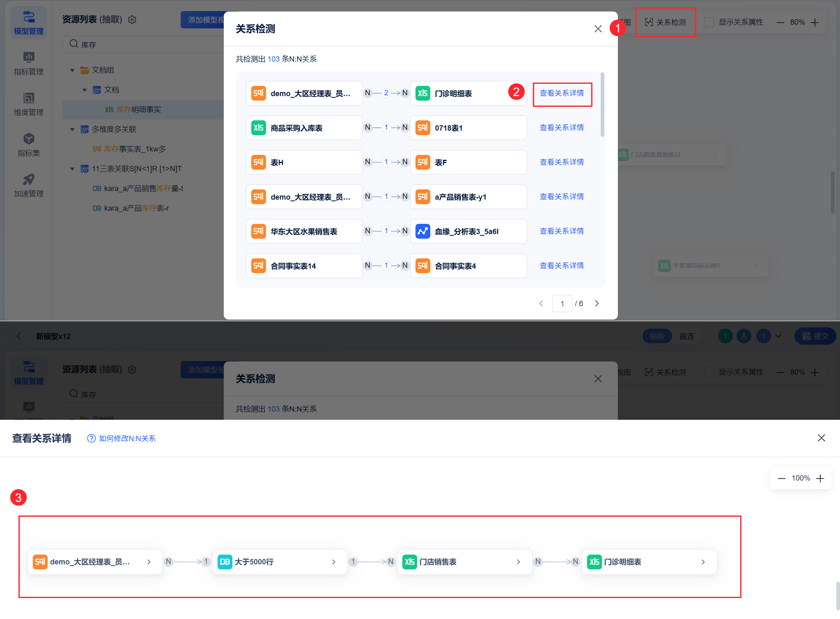Screen dimensions: 840x619
Task: Click 查看关系详情 for 表H row
Action: pyautogui.click(x=562, y=162)
